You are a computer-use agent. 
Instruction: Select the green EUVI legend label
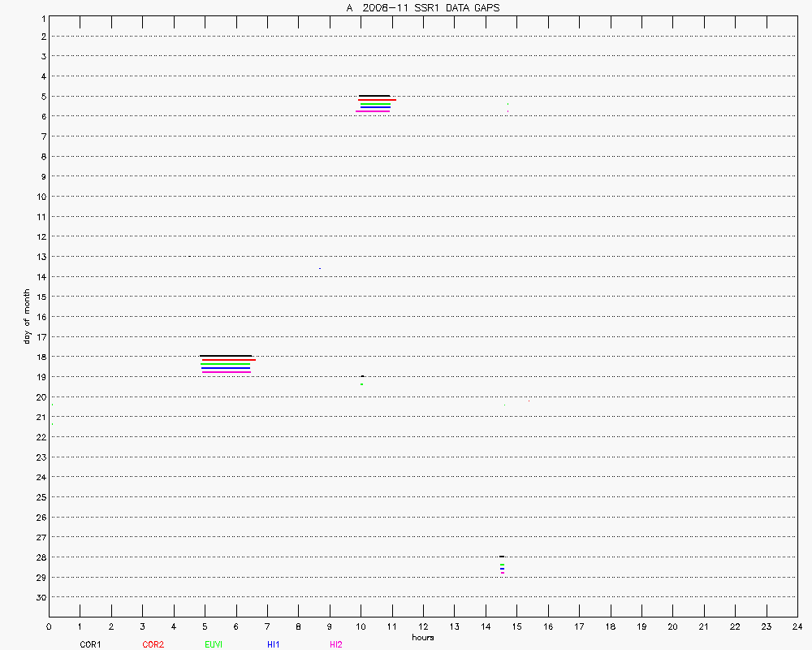(214, 645)
